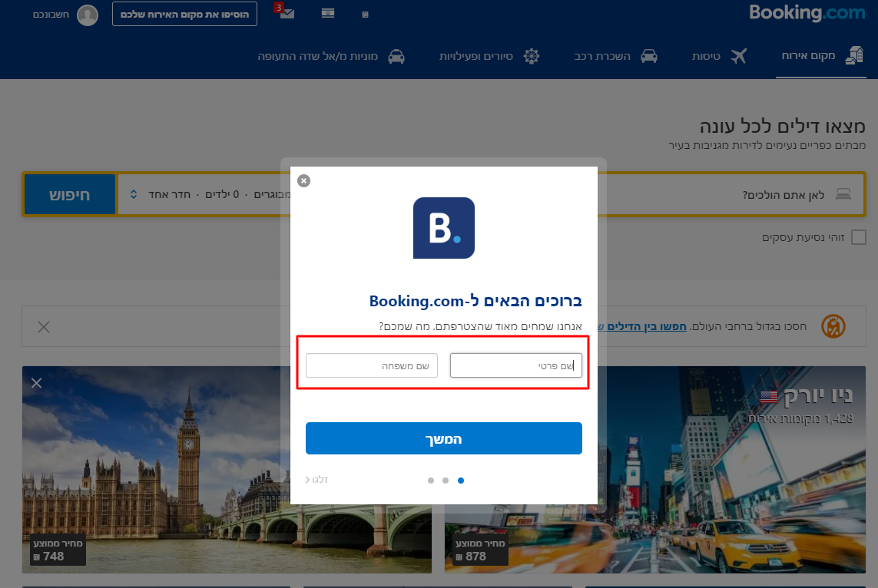The image size is (878, 588).
Task: Dismiss the deals banner with its X
Action: pyautogui.click(x=44, y=327)
